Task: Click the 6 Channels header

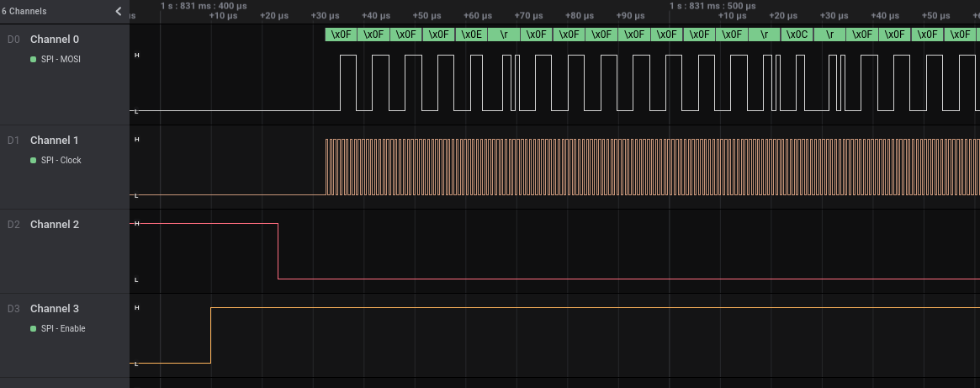Action: (x=24, y=12)
